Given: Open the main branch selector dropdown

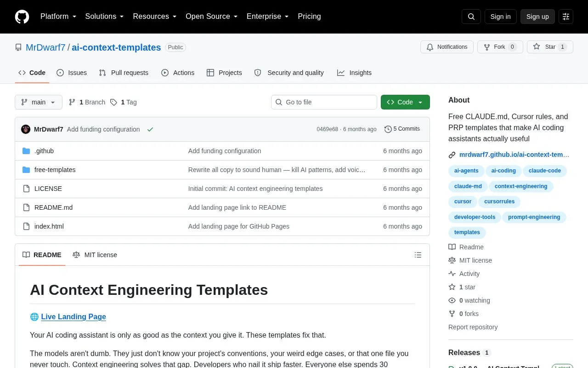Looking at the screenshot, I should pyautogui.click(x=39, y=102).
